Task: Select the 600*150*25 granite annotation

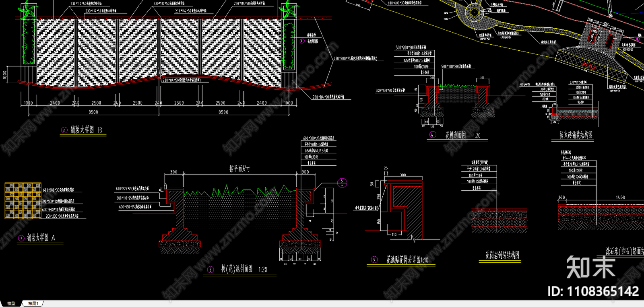Action: pyautogui.click(x=135, y=207)
